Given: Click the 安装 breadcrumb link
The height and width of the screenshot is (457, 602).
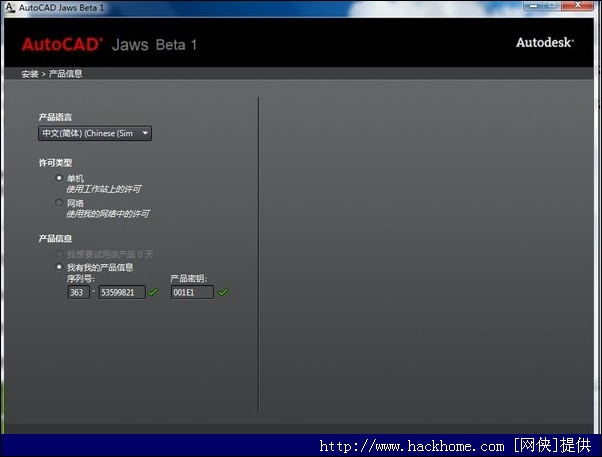Looking at the screenshot, I should pyautogui.click(x=30, y=74).
